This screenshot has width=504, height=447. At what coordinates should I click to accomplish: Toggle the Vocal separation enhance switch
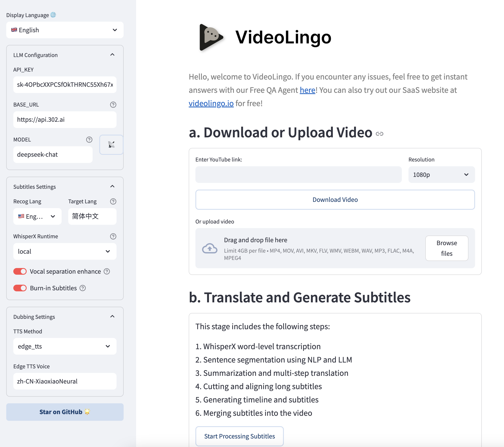tap(20, 271)
